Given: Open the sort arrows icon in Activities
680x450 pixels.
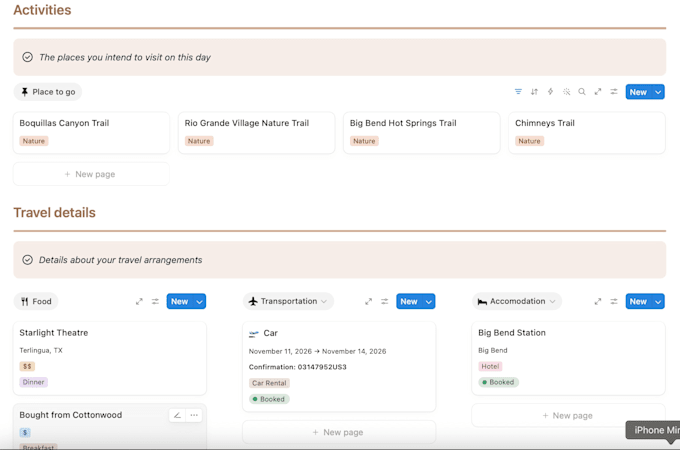Looking at the screenshot, I should 534,91.
